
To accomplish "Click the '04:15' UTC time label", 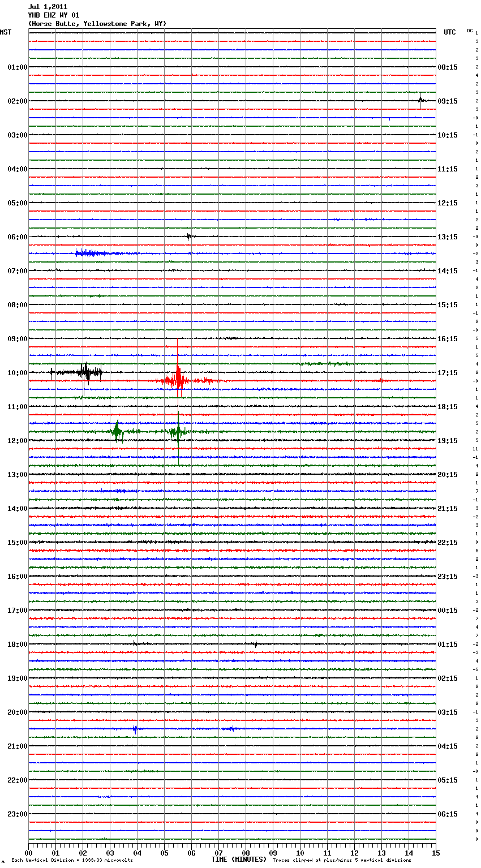I will [448, 746].
